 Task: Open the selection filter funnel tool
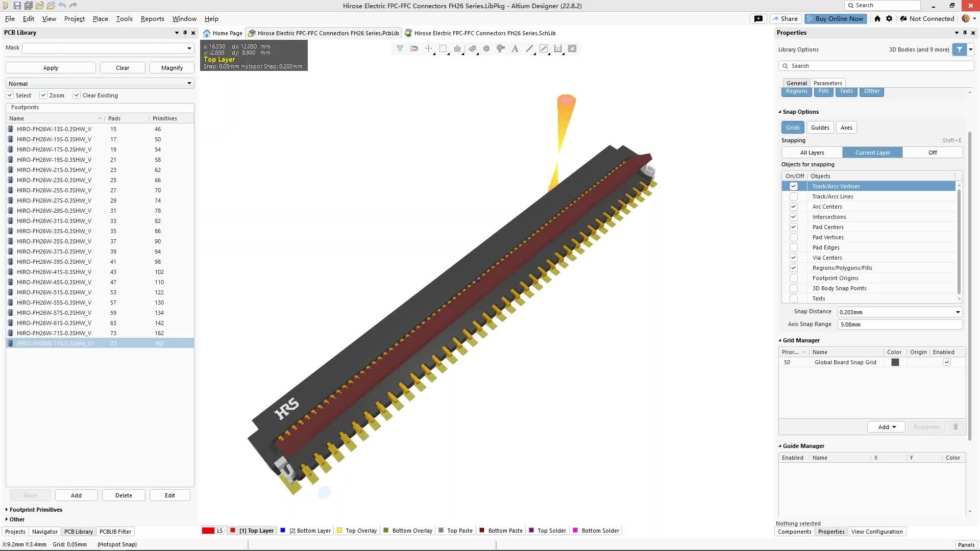tap(400, 48)
